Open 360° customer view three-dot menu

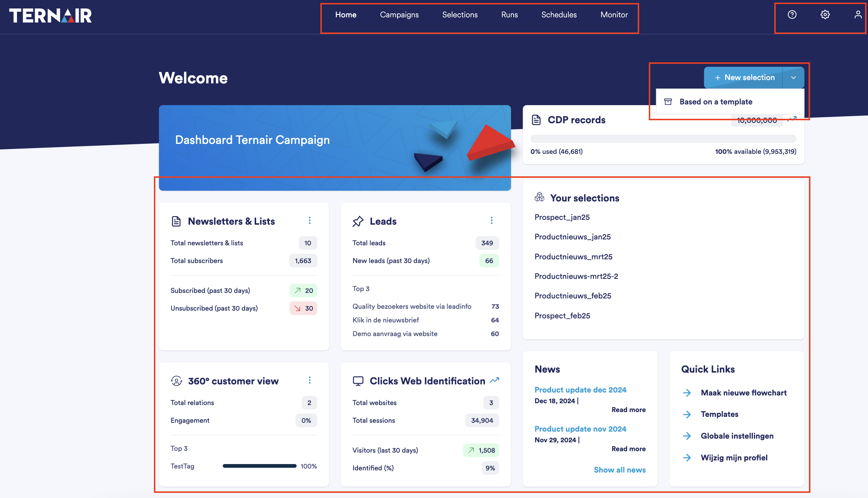(x=310, y=380)
